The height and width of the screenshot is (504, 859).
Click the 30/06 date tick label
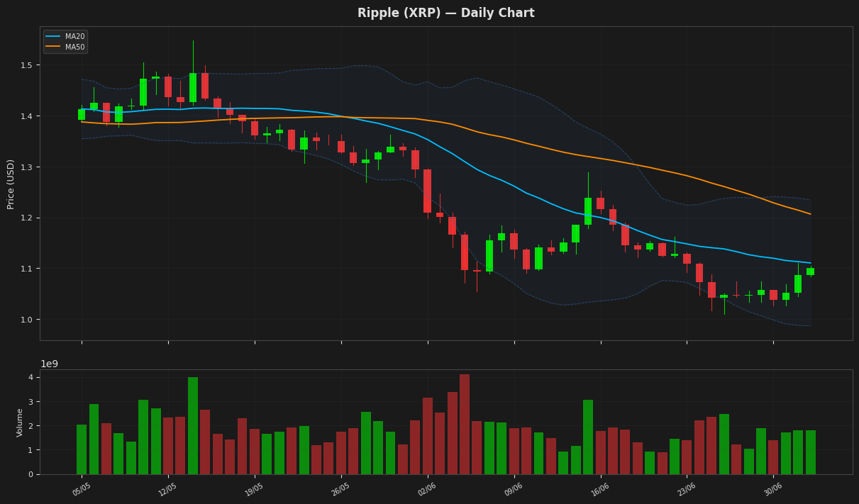point(772,489)
